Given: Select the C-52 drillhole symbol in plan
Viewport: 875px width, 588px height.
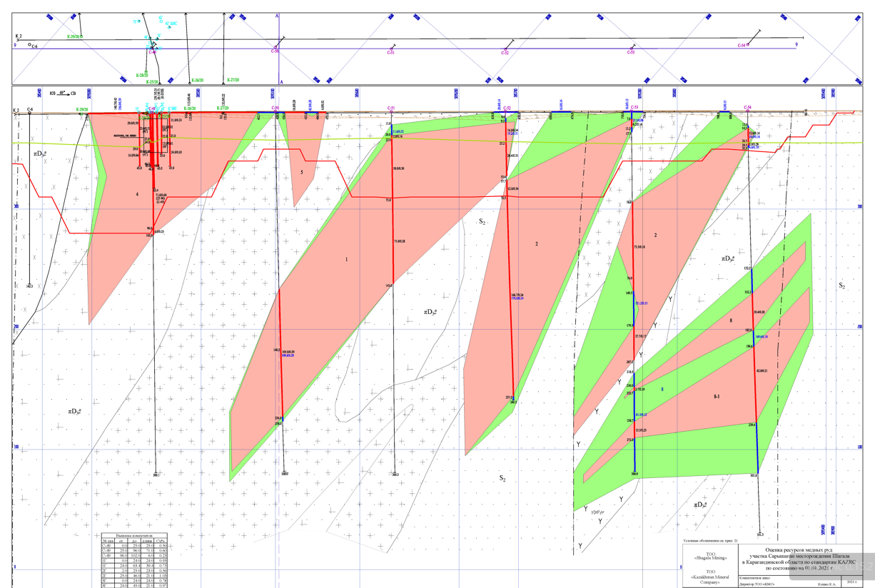Looking at the screenshot, I should point(505,50).
